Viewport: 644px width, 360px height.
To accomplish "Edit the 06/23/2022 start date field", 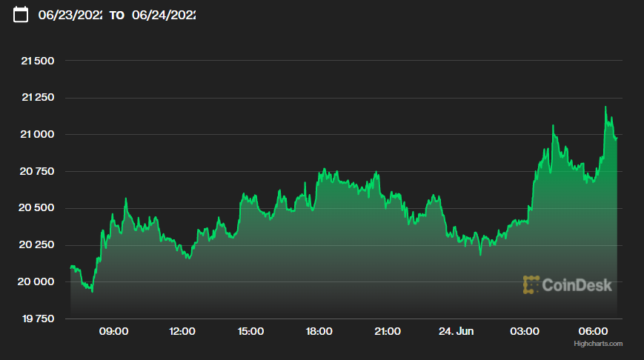I will click(70, 15).
